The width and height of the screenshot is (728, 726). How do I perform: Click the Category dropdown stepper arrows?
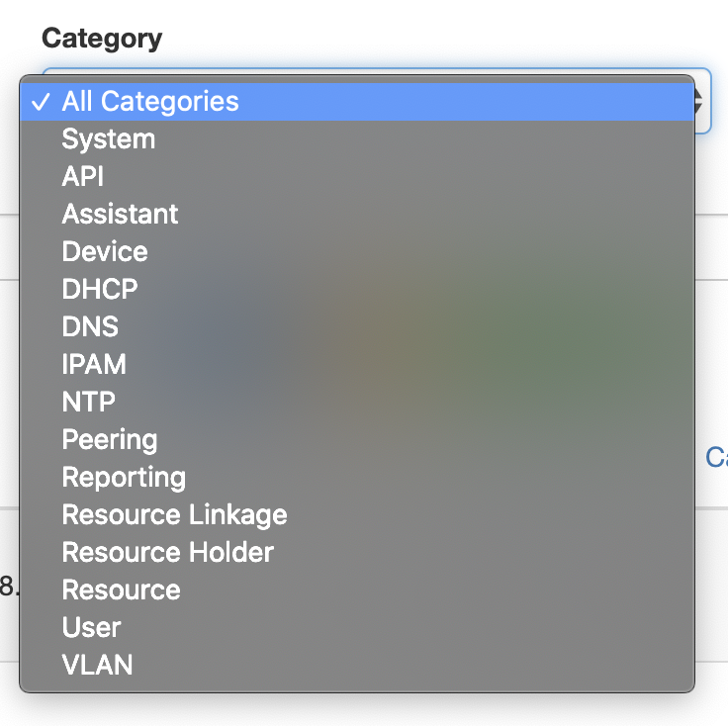[x=701, y=101]
